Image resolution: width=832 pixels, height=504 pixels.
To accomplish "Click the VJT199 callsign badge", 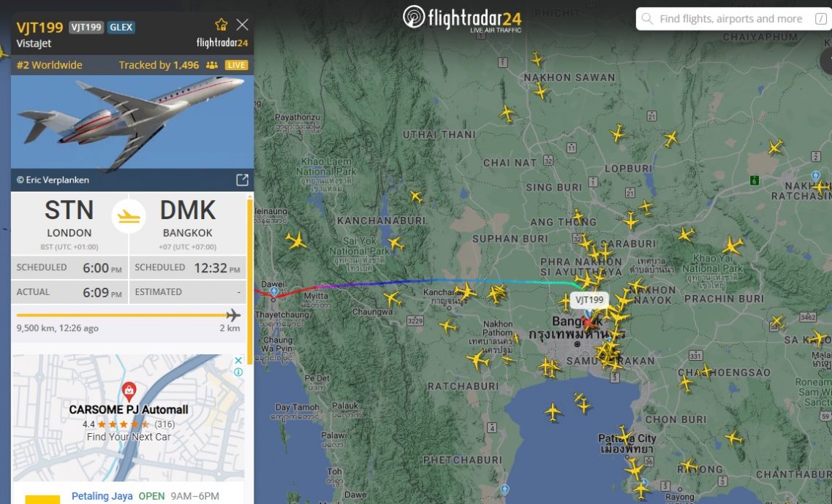I will click(86, 27).
